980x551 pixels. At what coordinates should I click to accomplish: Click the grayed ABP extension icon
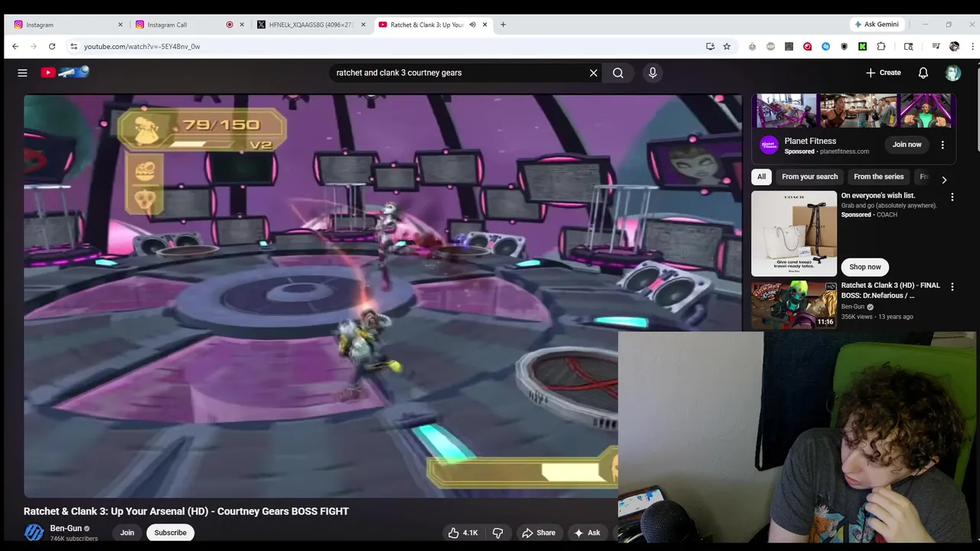(770, 47)
